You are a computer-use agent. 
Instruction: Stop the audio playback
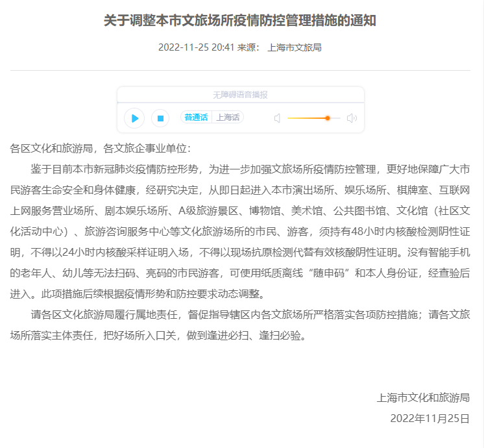point(160,118)
